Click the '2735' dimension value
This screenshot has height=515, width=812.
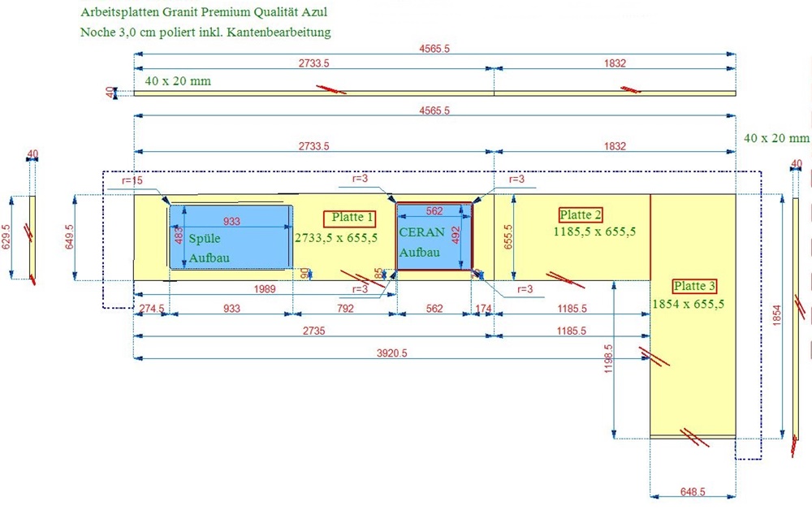[x=313, y=331]
